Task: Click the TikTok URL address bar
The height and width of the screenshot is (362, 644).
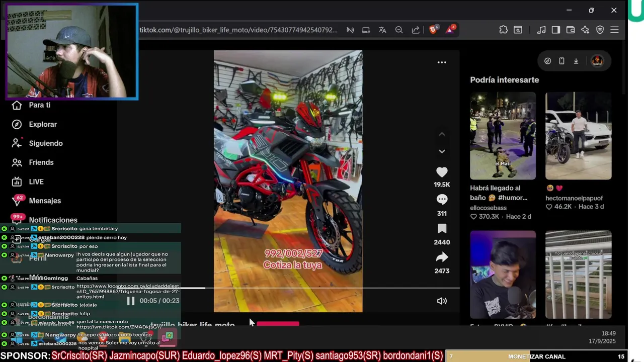Action: (238, 30)
